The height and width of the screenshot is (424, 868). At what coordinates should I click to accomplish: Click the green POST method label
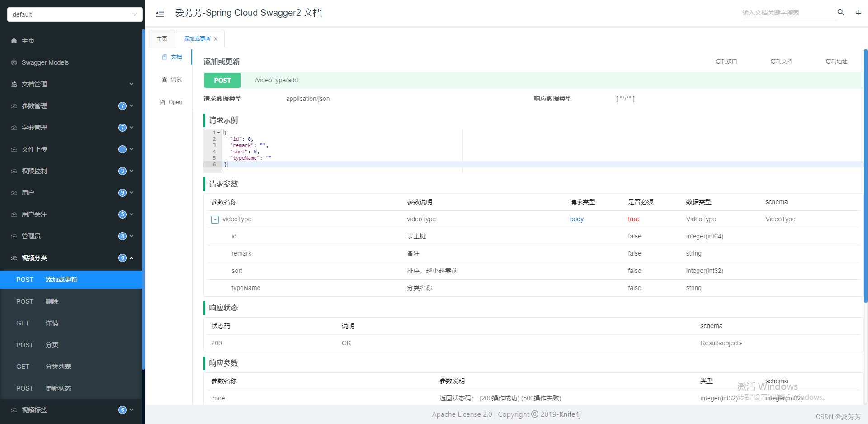click(222, 81)
